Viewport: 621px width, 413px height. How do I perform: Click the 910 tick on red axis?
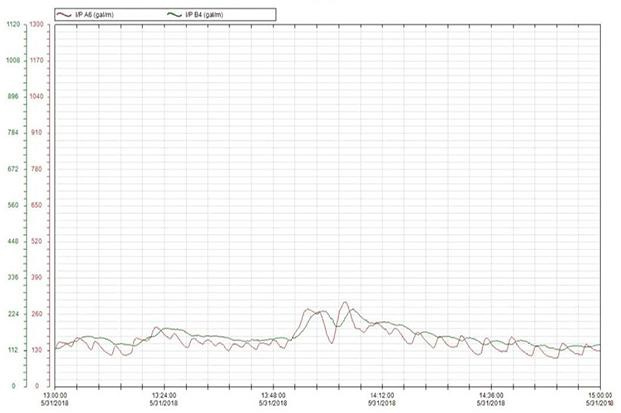coord(37,133)
